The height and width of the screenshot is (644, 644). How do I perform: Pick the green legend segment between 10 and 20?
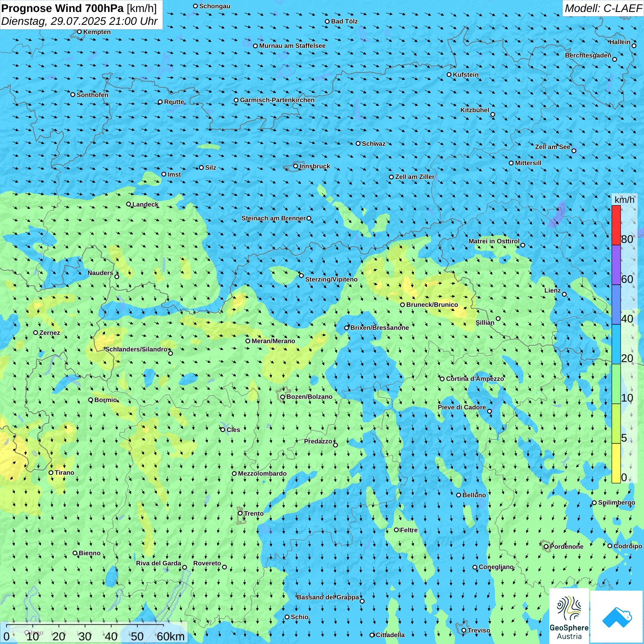(616, 384)
